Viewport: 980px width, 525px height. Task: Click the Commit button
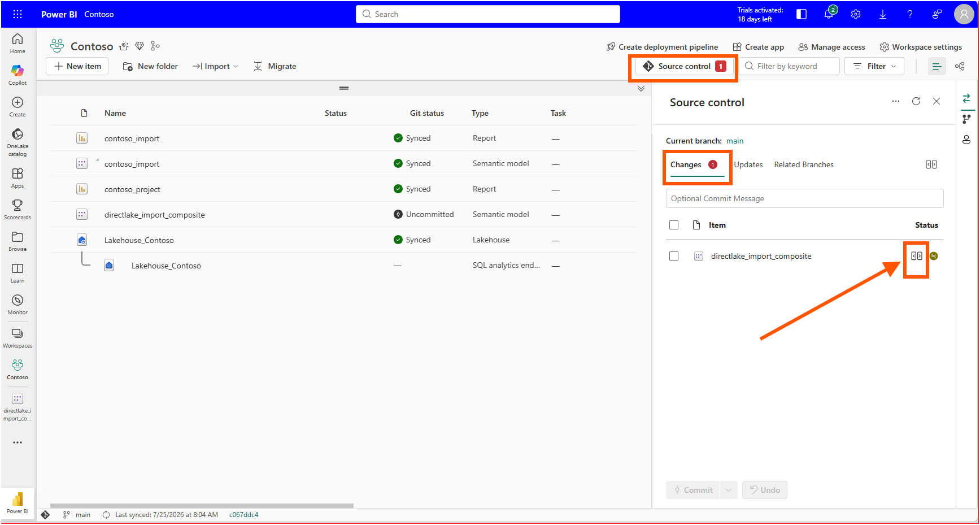click(x=693, y=490)
